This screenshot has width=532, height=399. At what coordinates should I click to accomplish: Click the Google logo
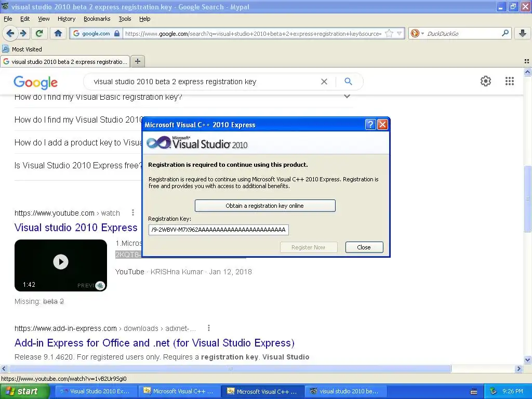[36, 82]
